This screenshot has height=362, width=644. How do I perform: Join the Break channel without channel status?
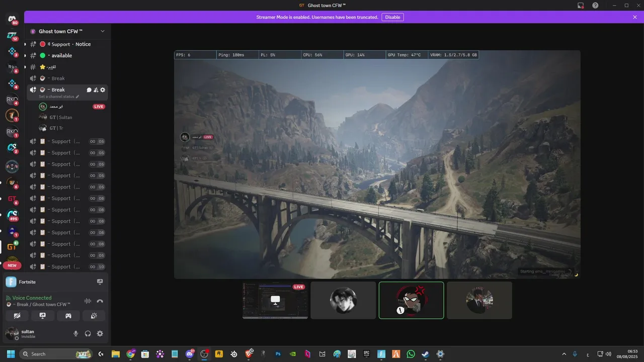click(67, 78)
